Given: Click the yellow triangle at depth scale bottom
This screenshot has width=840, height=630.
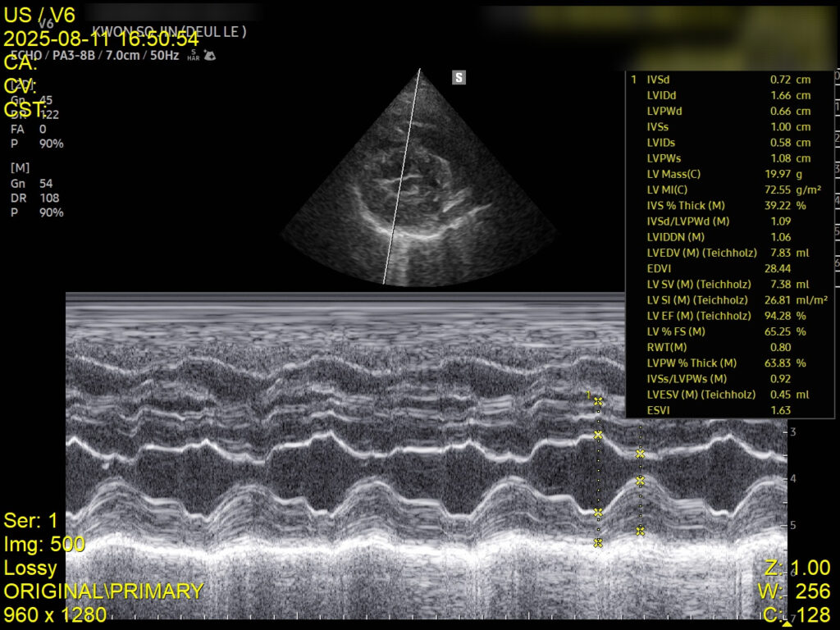Looking at the screenshot, I should click(x=787, y=624).
